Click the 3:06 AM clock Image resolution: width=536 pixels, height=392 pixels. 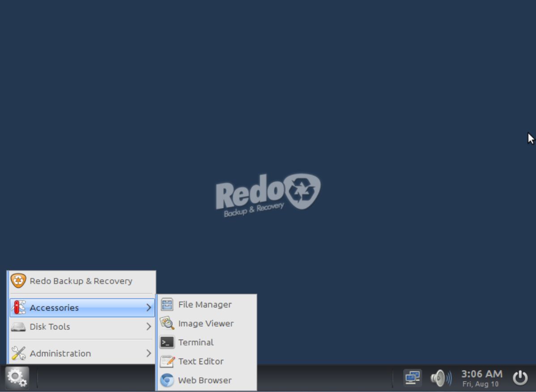coord(482,374)
